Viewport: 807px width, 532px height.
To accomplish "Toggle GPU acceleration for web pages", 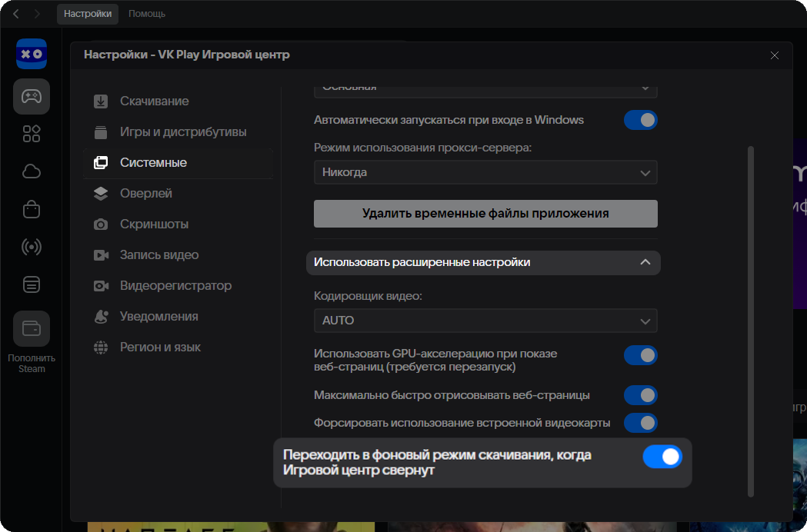I will pyautogui.click(x=640, y=355).
